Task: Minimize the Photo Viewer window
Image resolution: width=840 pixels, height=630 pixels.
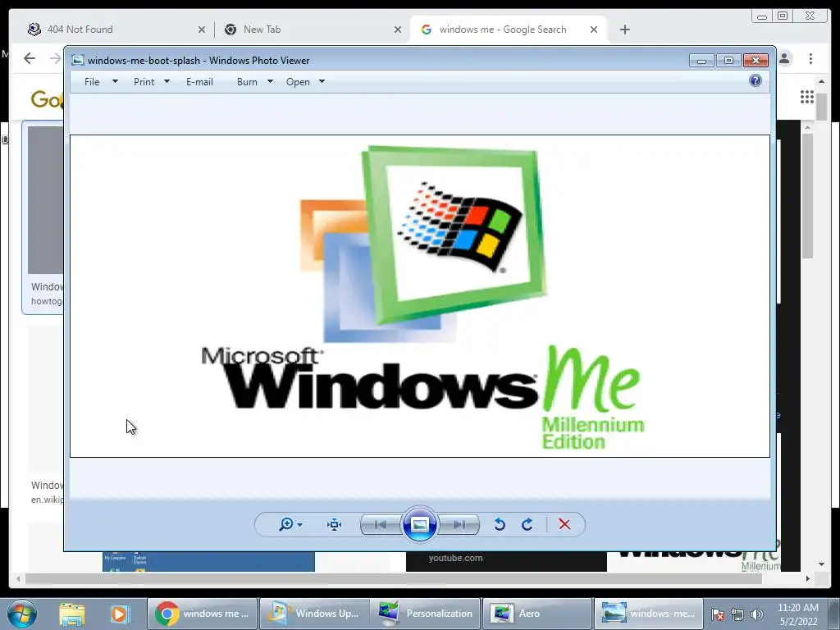Action: [701, 61]
